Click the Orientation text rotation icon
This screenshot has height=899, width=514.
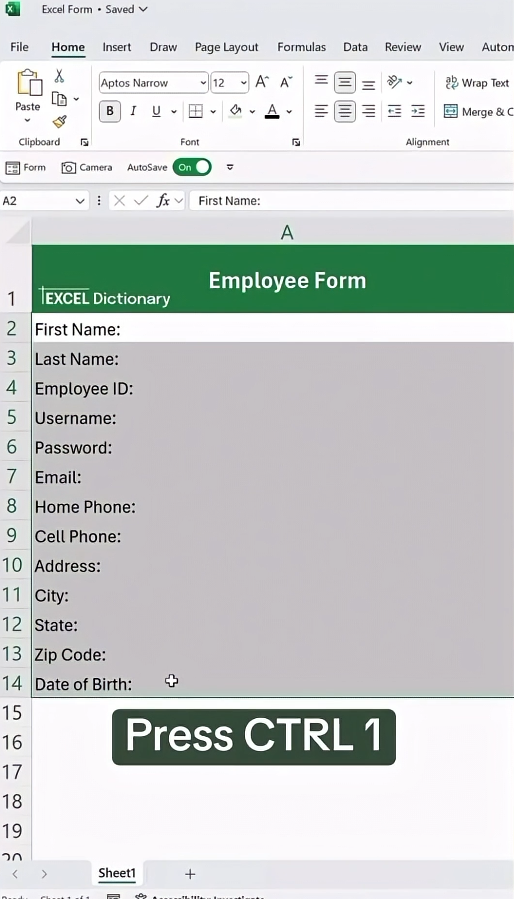394,82
